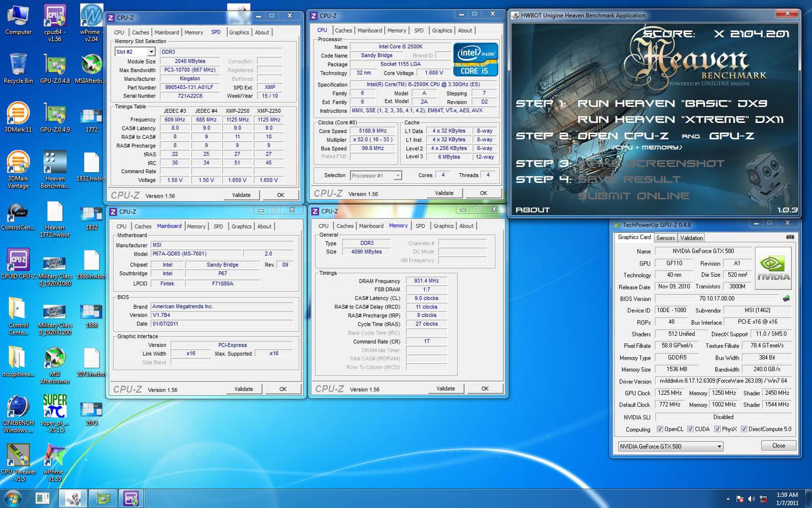Select the 2073.hwbot file icon
This screenshot has width=812, height=508.
tap(91, 362)
